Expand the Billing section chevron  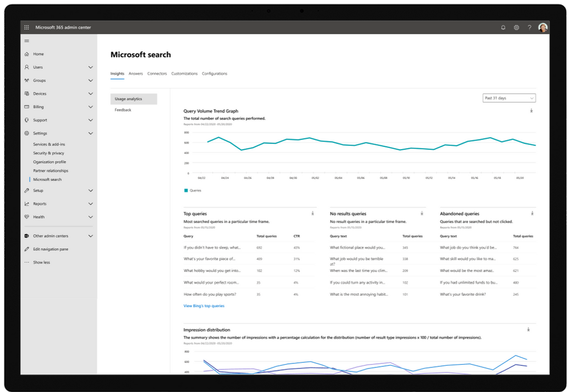(x=91, y=107)
